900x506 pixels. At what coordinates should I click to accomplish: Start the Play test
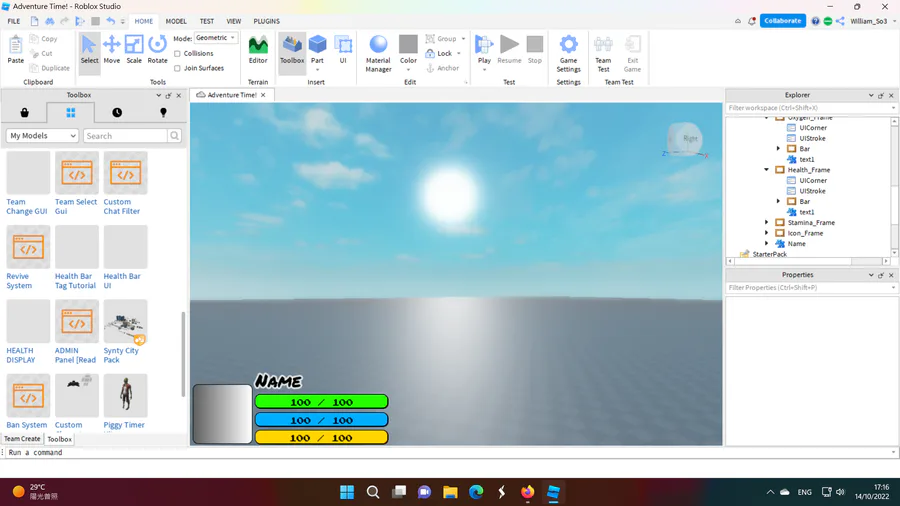pyautogui.click(x=484, y=45)
